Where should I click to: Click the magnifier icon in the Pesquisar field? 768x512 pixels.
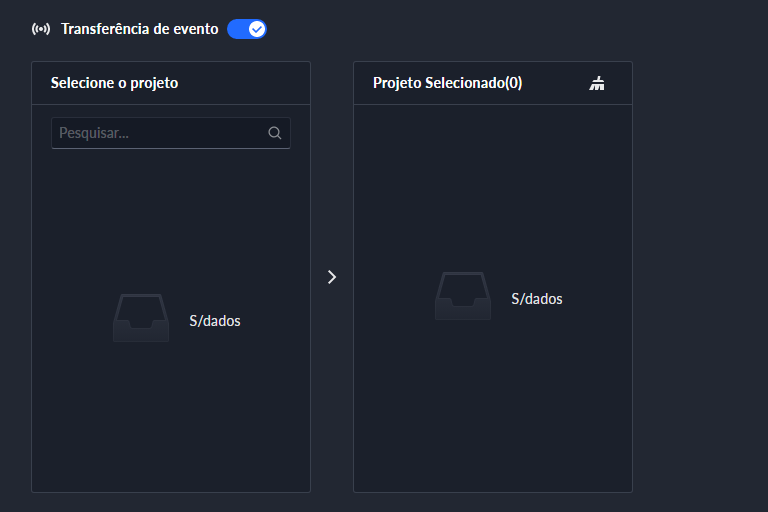(275, 133)
